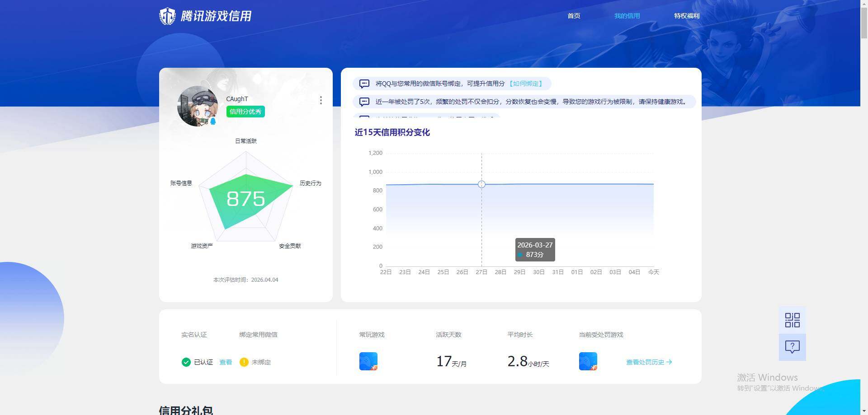Click the yellow warning icon beside 未绑定
Screen dimensions: 868x415
tap(244, 362)
